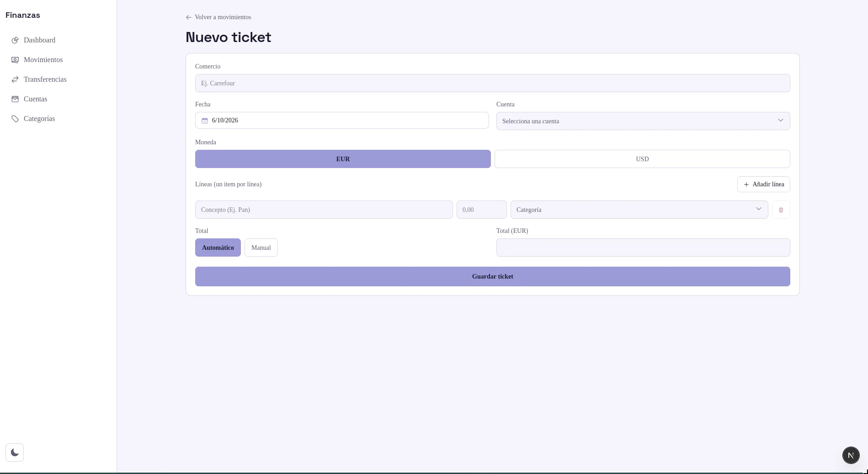Click the Cuentas wallet icon

click(x=15, y=99)
